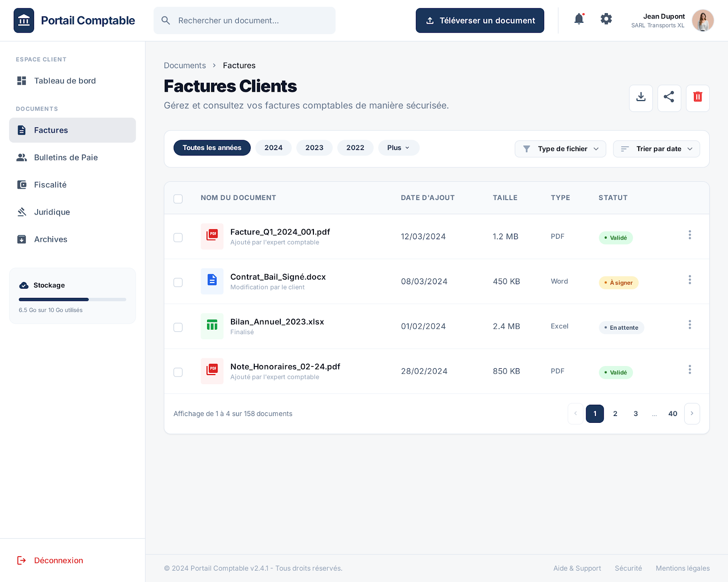Screen dimensions: 728x582
Task: Click the storage usage progress bar
Action: coord(72,299)
